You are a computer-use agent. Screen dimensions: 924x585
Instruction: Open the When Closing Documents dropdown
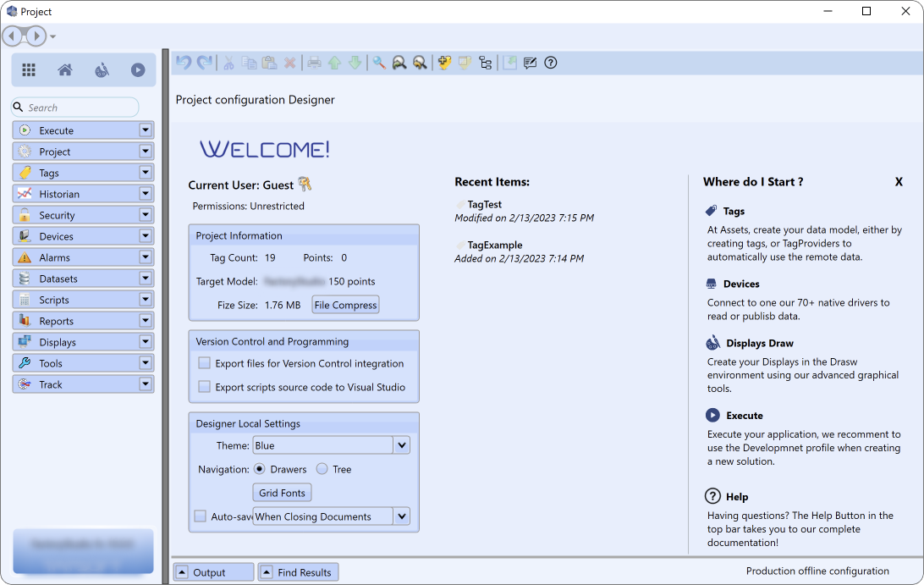pos(401,516)
